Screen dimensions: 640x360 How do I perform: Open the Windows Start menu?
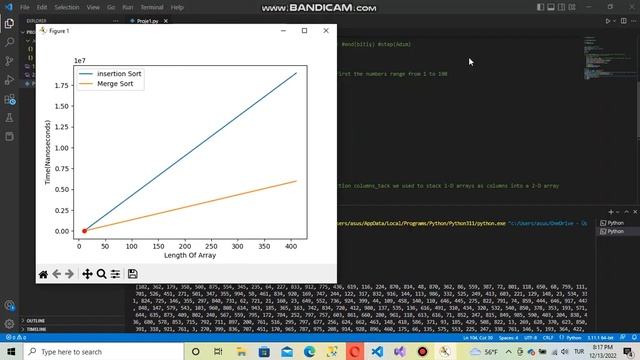[x=11, y=351]
